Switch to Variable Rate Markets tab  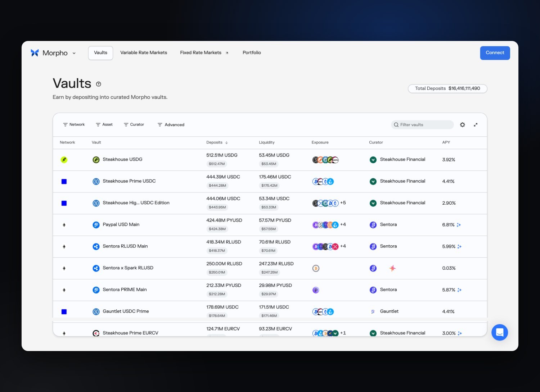point(144,53)
